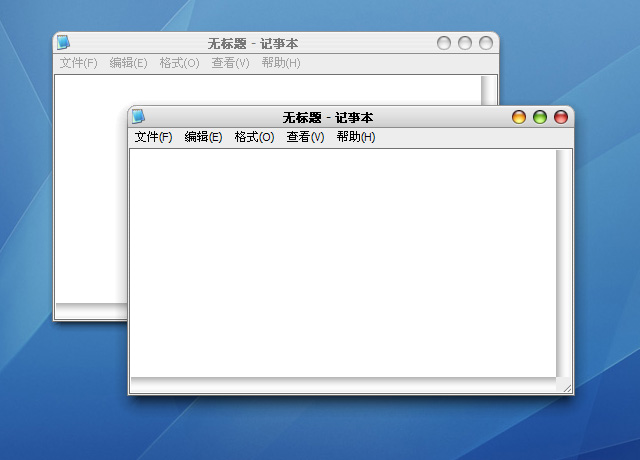
Task: Open 文件(F) menu in background Notepad window
Action: pyautogui.click(x=79, y=63)
